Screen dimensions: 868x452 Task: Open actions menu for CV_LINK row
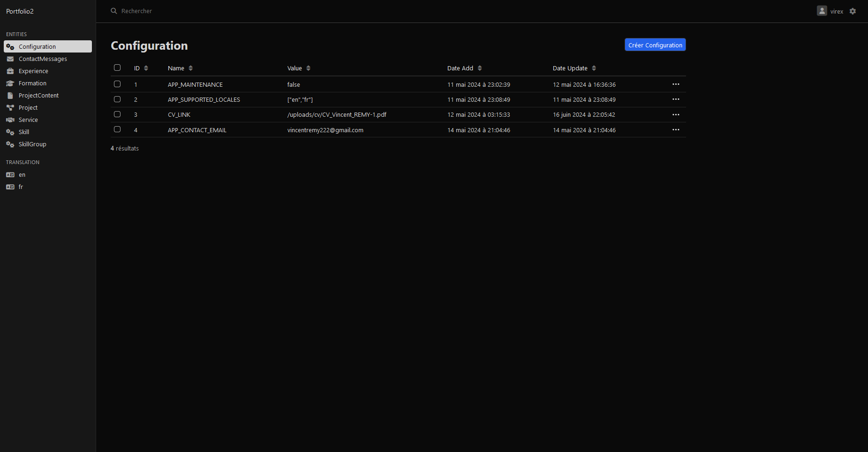pyautogui.click(x=676, y=115)
